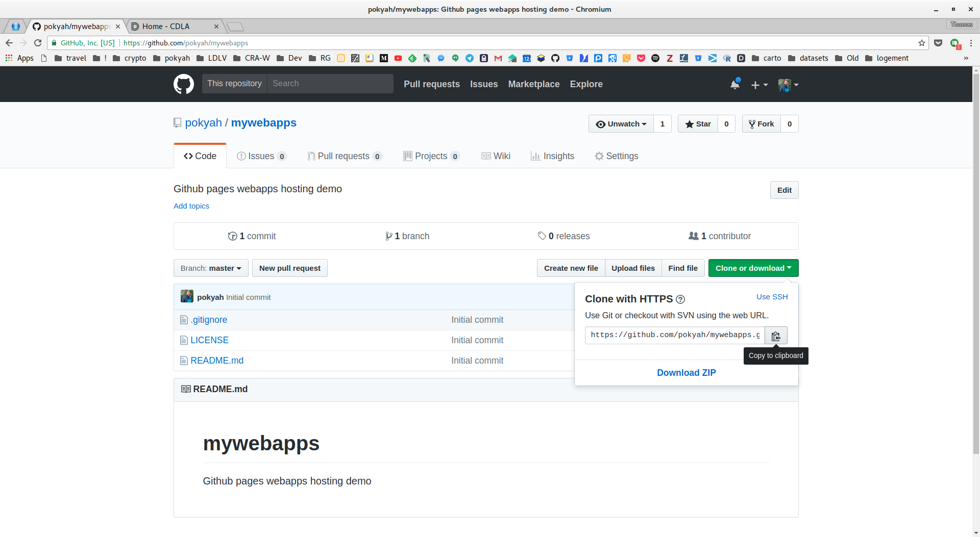
Task: Open the travel bookmarks folder
Action: point(70,58)
